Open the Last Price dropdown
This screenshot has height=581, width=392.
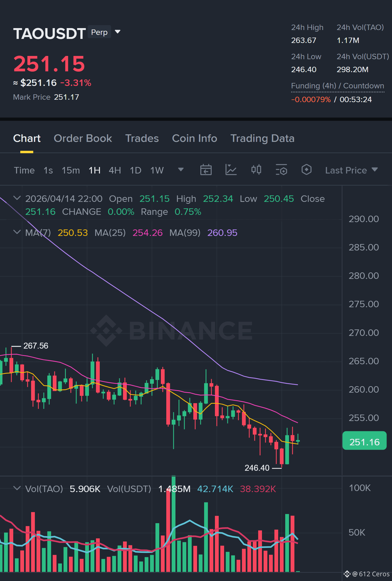[x=351, y=170]
